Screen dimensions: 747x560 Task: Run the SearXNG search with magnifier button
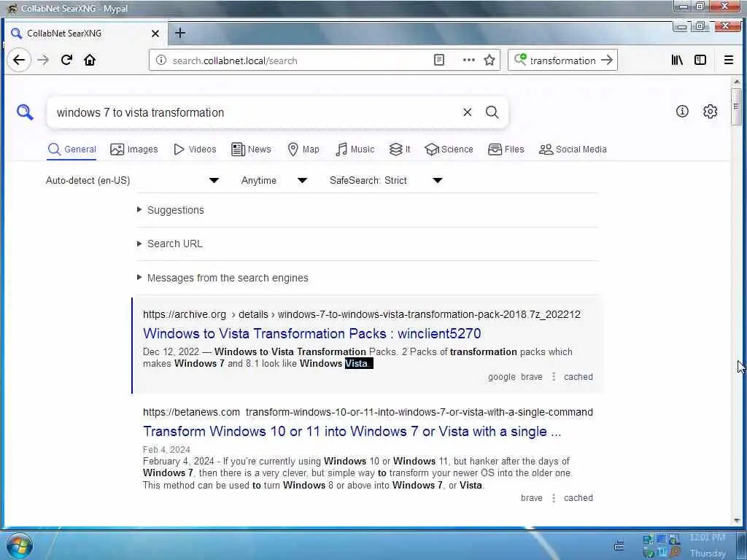coord(492,112)
